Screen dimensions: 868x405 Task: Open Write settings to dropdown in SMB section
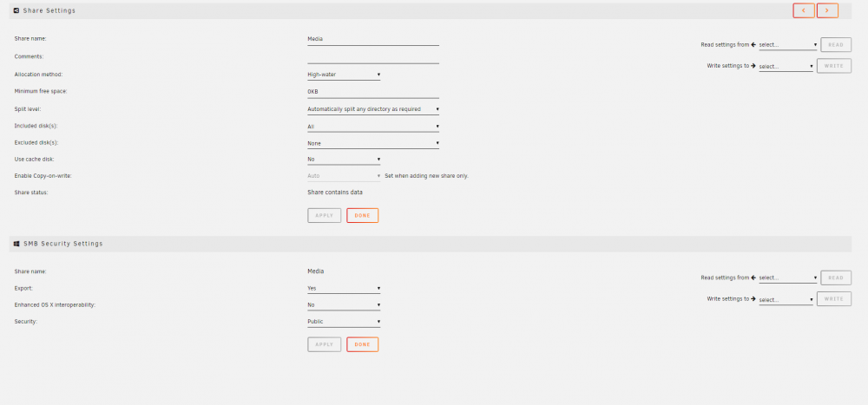pyautogui.click(x=786, y=300)
